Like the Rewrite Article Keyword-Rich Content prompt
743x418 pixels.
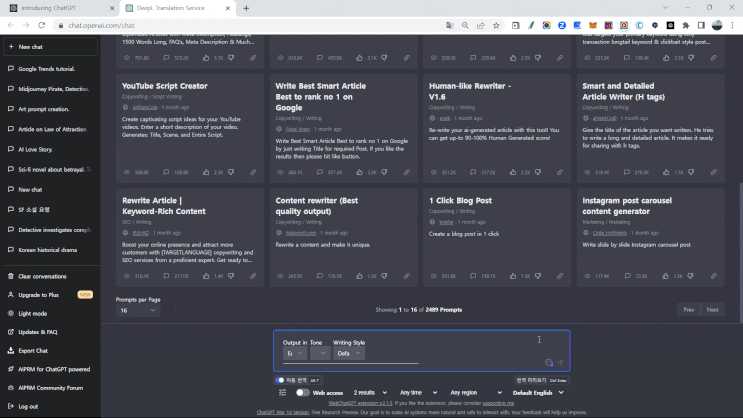tap(206, 276)
